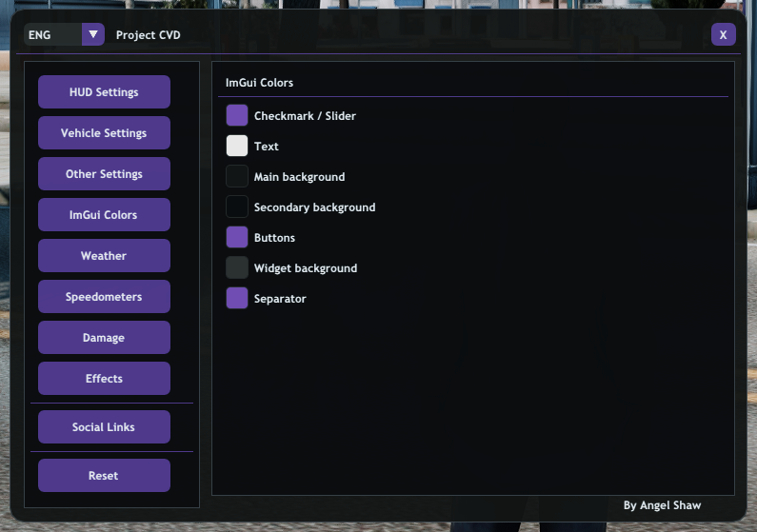
Task: Click the Buttons color swatch
Action: pos(237,237)
